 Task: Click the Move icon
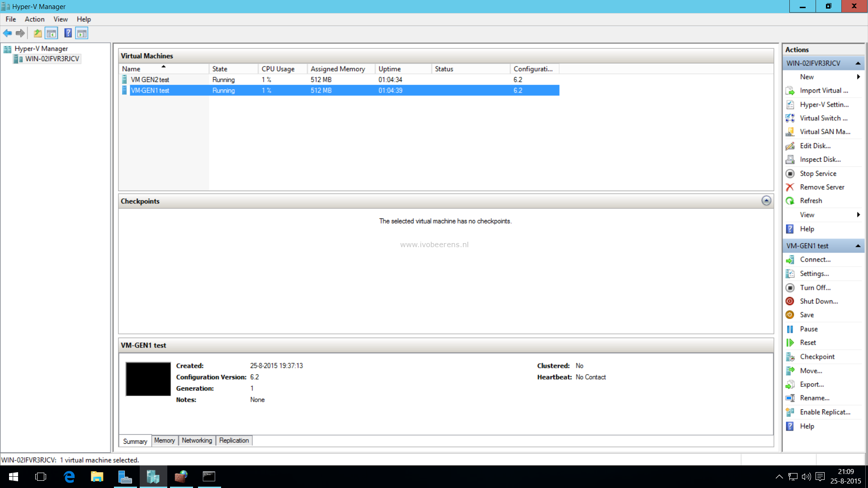tap(790, 371)
